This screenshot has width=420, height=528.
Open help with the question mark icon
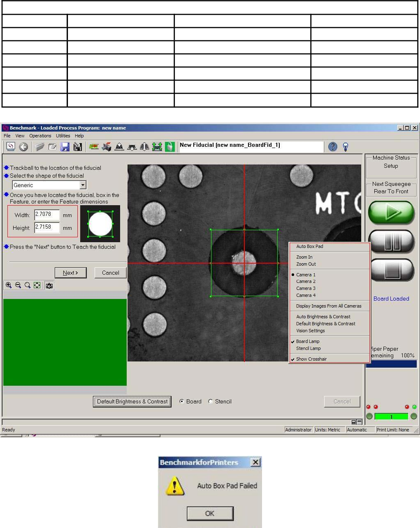coord(333,147)
